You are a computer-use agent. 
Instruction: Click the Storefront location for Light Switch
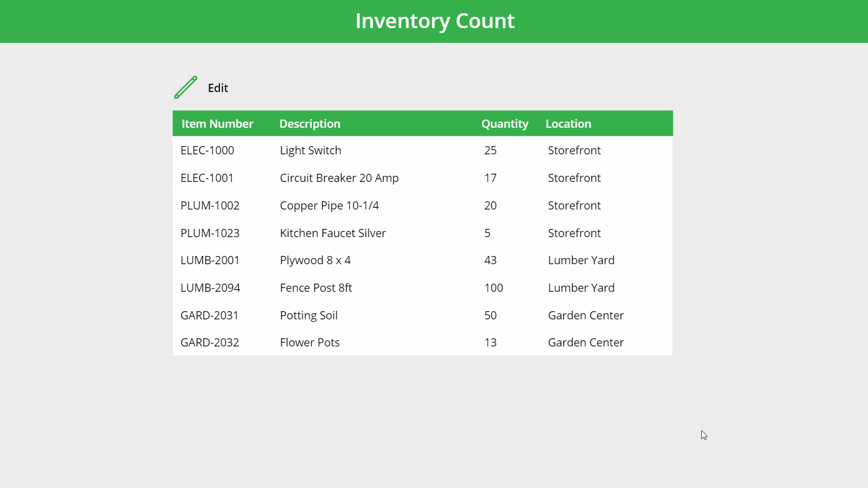[574, 150]
